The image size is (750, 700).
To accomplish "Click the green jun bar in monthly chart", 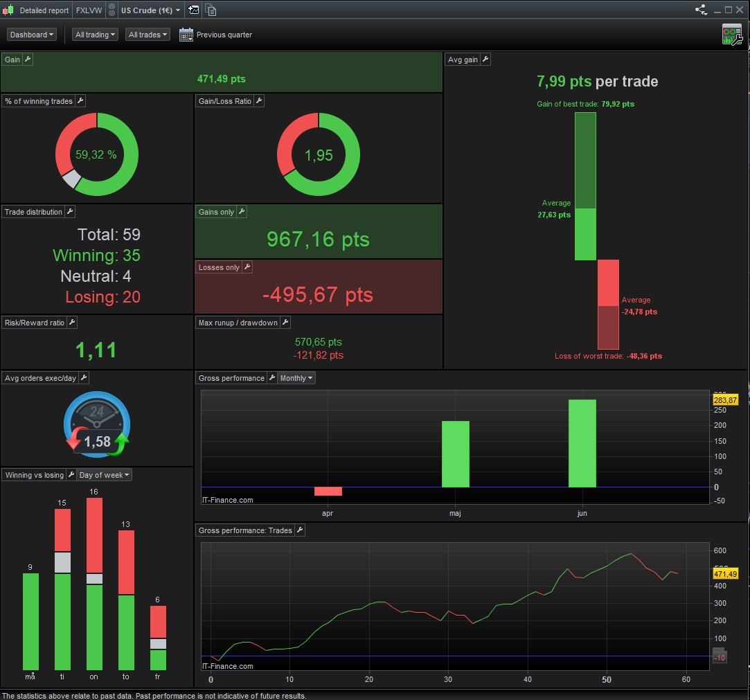I will (x=582, y=443).
